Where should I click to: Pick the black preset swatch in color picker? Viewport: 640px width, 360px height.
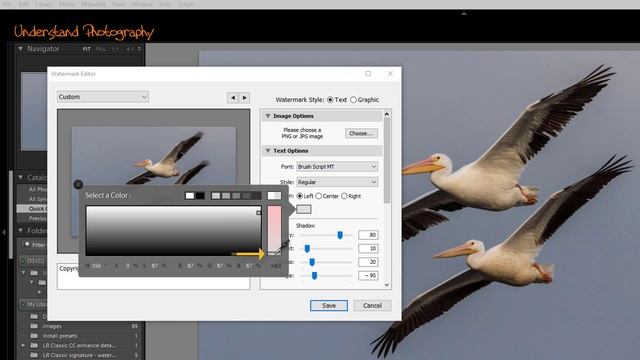tap(200, 196)
